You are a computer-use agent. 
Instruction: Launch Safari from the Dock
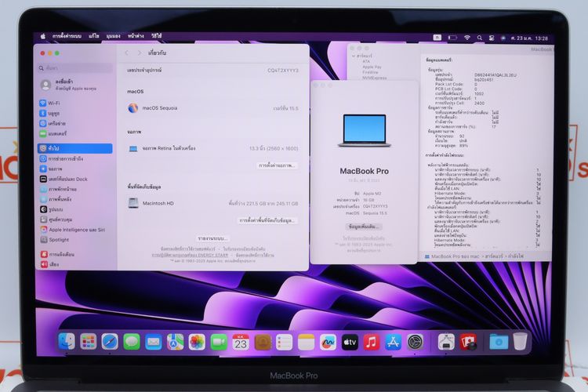click(x=110, y=342)
